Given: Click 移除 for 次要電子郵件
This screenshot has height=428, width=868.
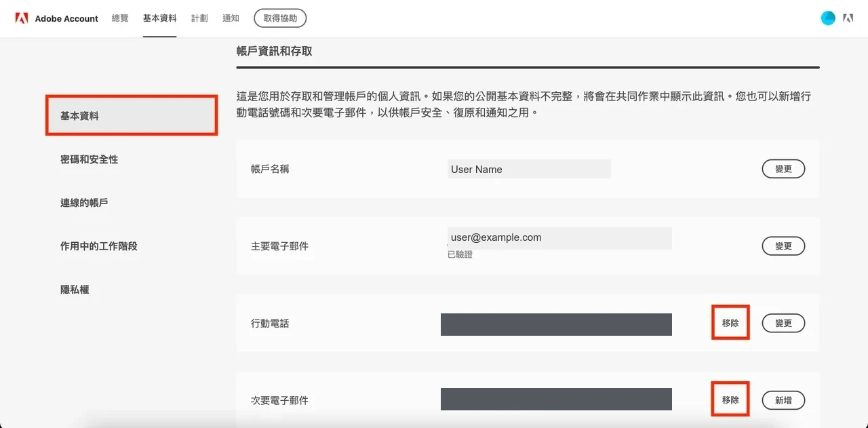Looking at the screenshot, I should (730, 400).
